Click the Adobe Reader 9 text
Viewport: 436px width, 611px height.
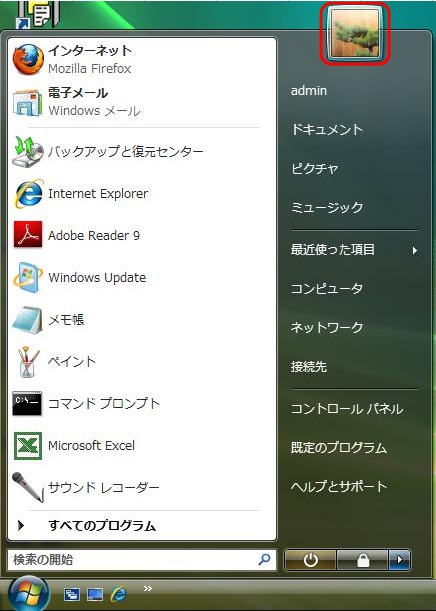coord(94,236)
